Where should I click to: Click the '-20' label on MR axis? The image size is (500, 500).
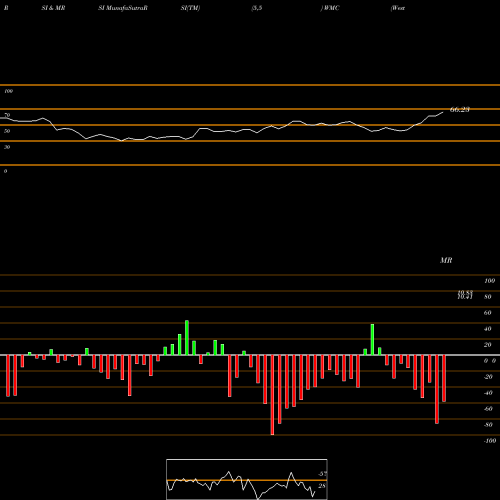tap(488, 377)
